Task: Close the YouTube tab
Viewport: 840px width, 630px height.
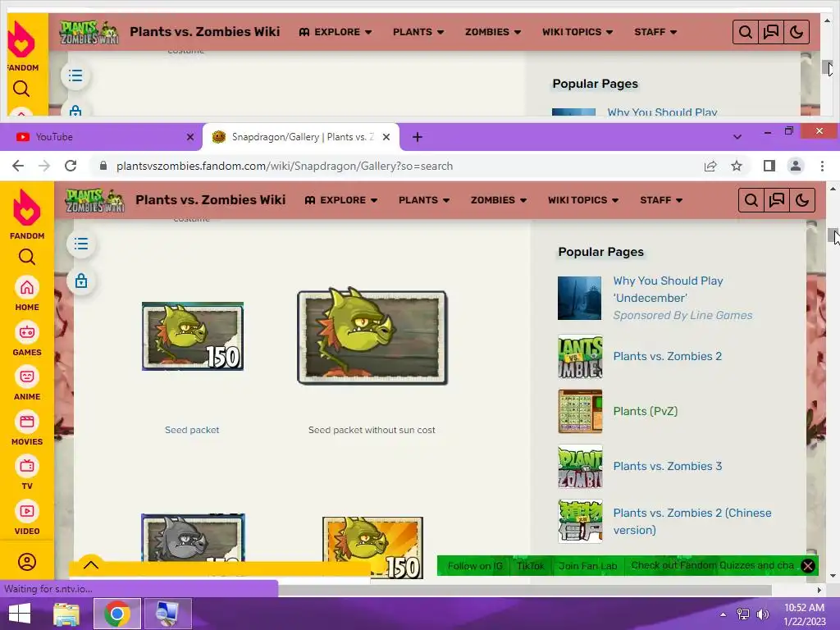Action: tap(190, 137)
